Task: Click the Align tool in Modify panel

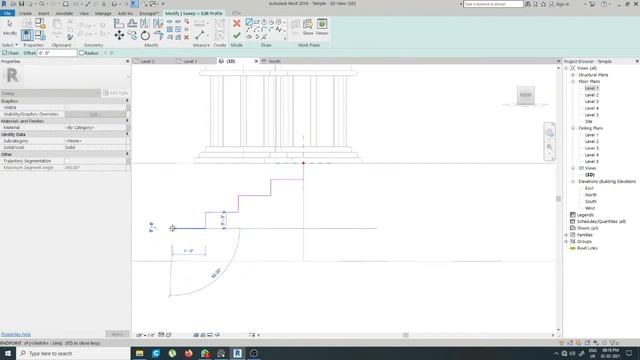Action: [x=119, y=23]
